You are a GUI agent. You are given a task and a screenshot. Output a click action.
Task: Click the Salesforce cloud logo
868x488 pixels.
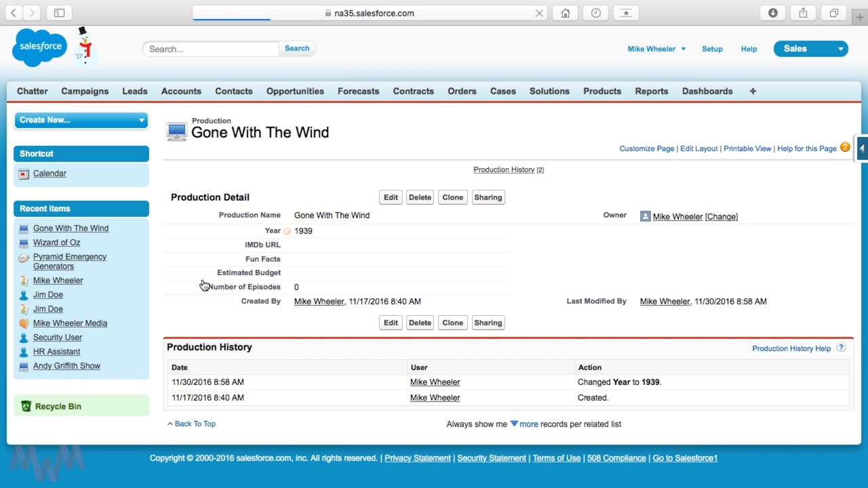[x=40, y=47]
